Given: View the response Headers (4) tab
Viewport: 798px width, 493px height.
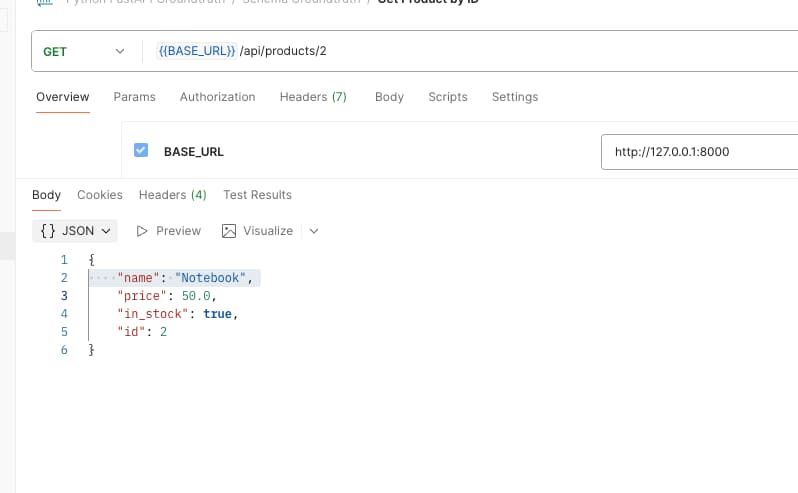Looking at the screenshot, I should click(172, 195).
